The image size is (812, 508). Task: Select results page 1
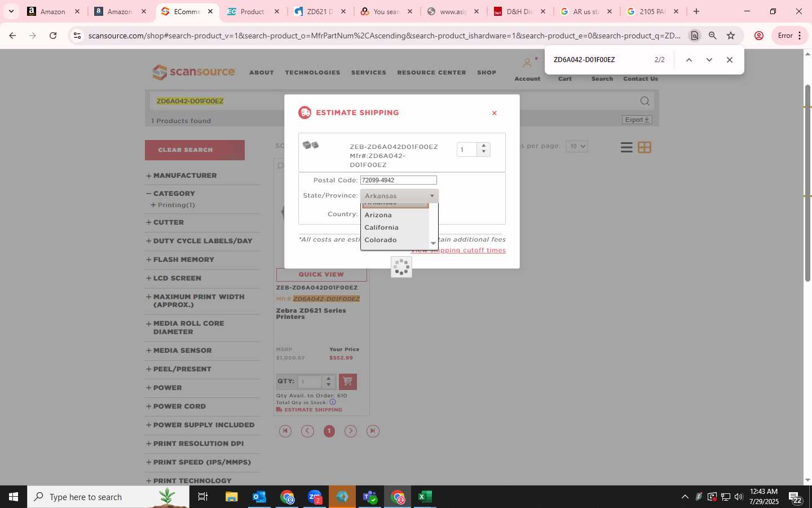(329, 431)
